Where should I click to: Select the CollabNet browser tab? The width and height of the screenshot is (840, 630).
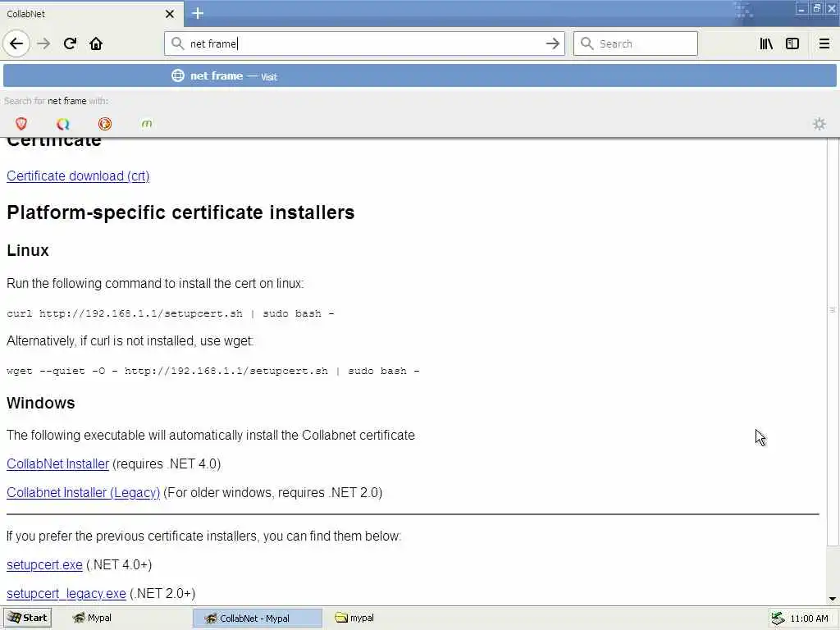[x=91, y=13]
